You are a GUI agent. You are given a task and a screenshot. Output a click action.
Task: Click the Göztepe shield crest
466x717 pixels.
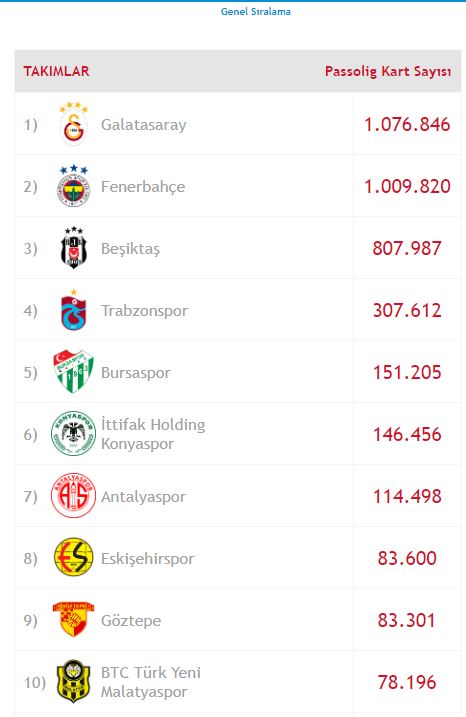(x=73, y=619)
